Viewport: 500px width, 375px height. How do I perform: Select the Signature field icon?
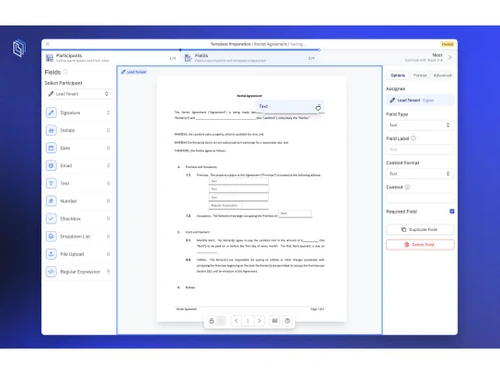click(51, 113)
